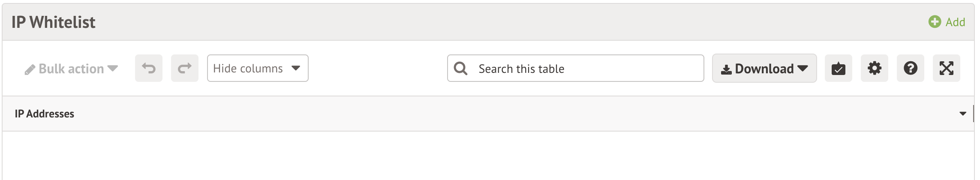
Task: Open the Download caret arrow
Action: 803,69
